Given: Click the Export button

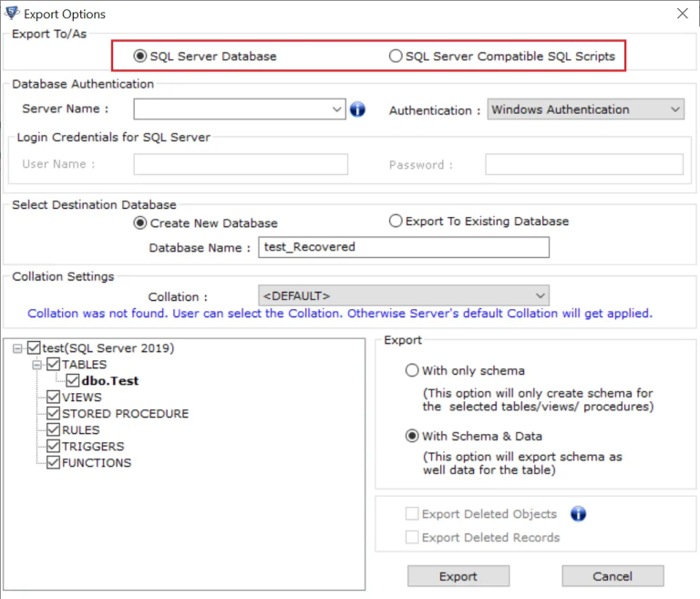Looking at the screenshot, I should click(458, 576).
